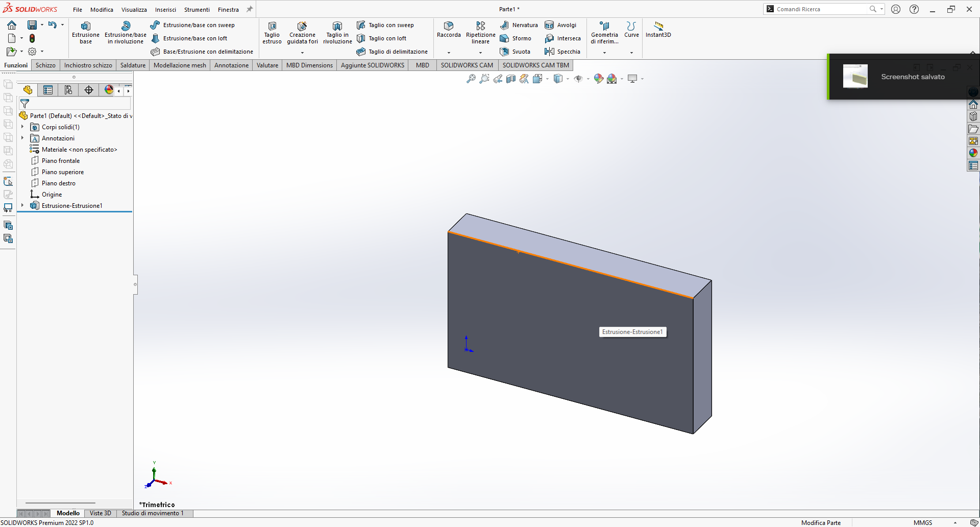Choose the Specchia mirror tool

tap(562, 52)
